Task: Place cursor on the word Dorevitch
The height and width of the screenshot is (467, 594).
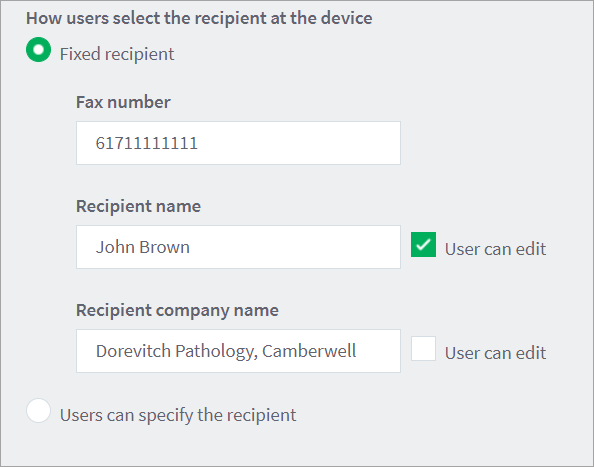Action: (x=133, y=351)
